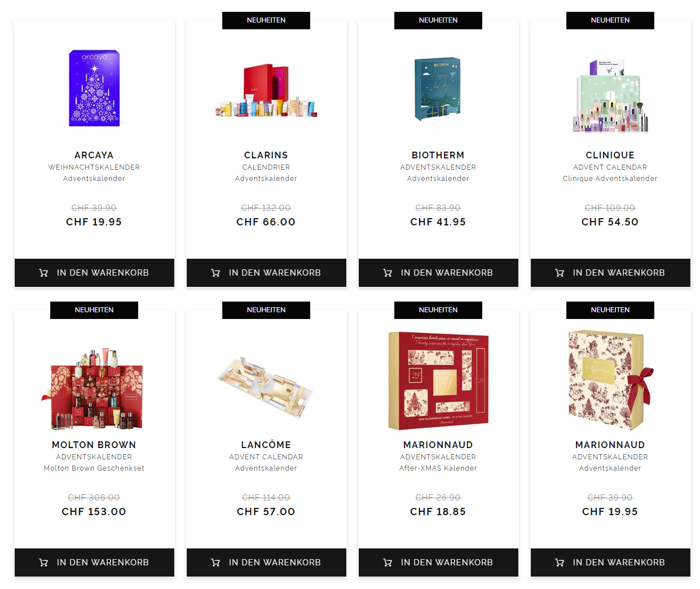Click cart icon on Clarins card
Image resolution: width=700 pixels, height=589 pixels.
pyautogui.click(x=215, y=273)
